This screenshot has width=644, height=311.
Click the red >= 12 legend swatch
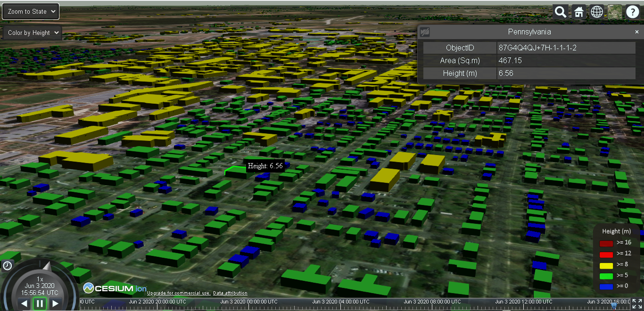click(x=606, y=254)
